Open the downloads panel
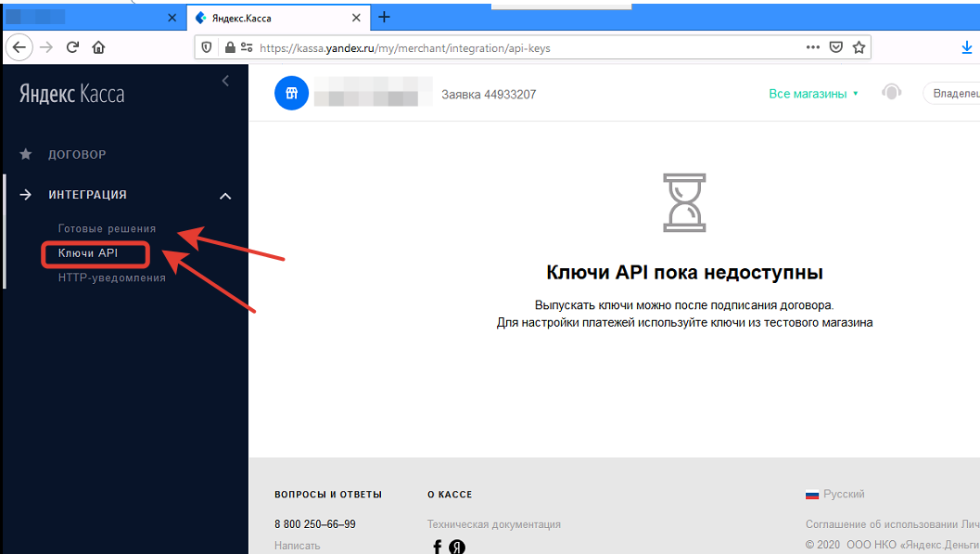The image size is (980, 554). tap(966, 47)
